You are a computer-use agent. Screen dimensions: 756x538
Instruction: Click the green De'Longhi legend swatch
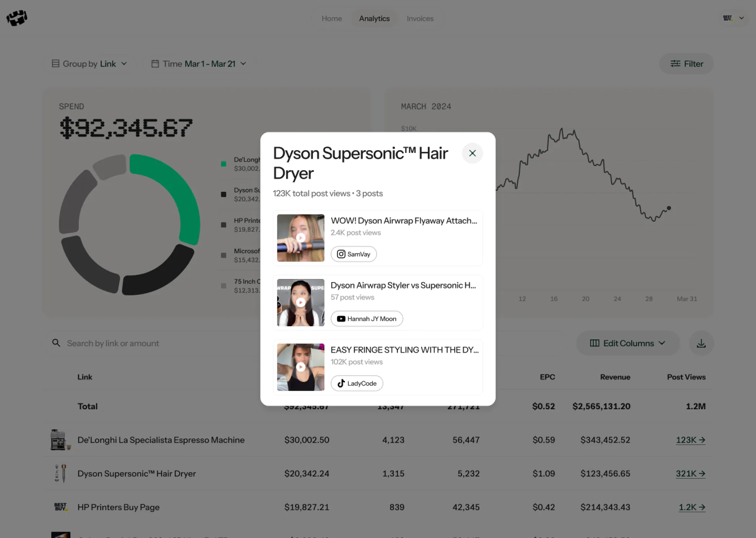tap(224, 164)
